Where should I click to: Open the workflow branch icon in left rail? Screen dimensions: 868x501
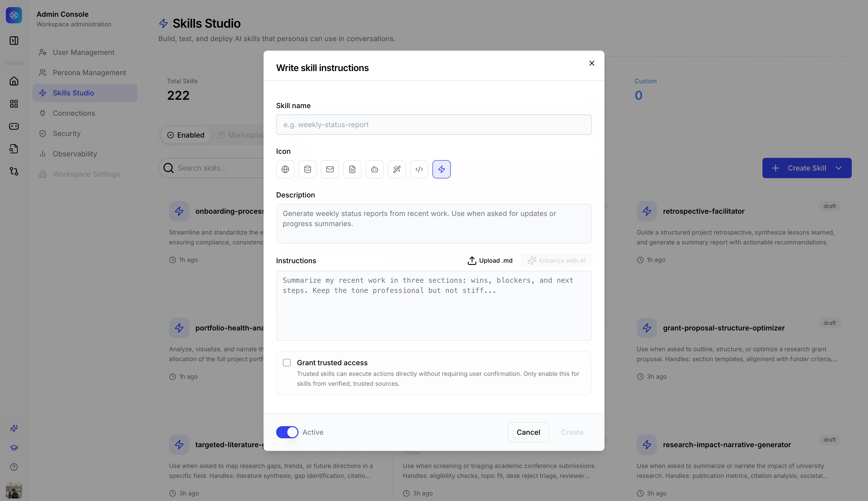(14, 171)
